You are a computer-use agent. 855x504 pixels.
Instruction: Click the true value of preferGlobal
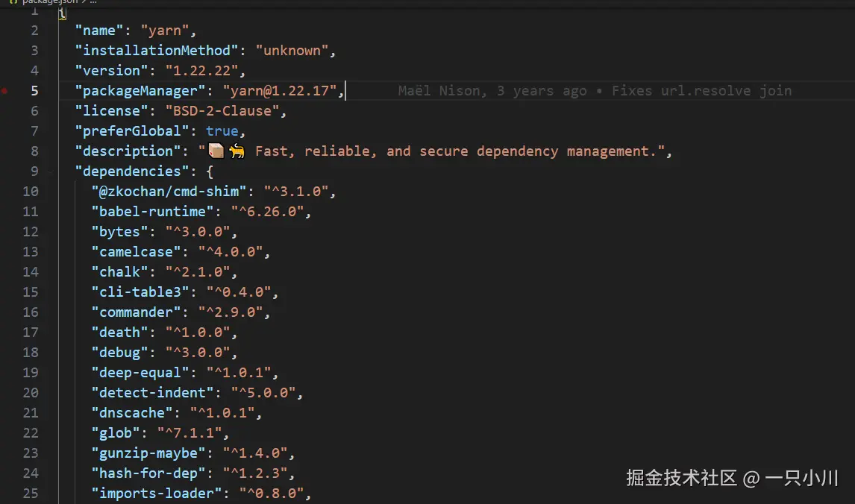pos(222,131)
